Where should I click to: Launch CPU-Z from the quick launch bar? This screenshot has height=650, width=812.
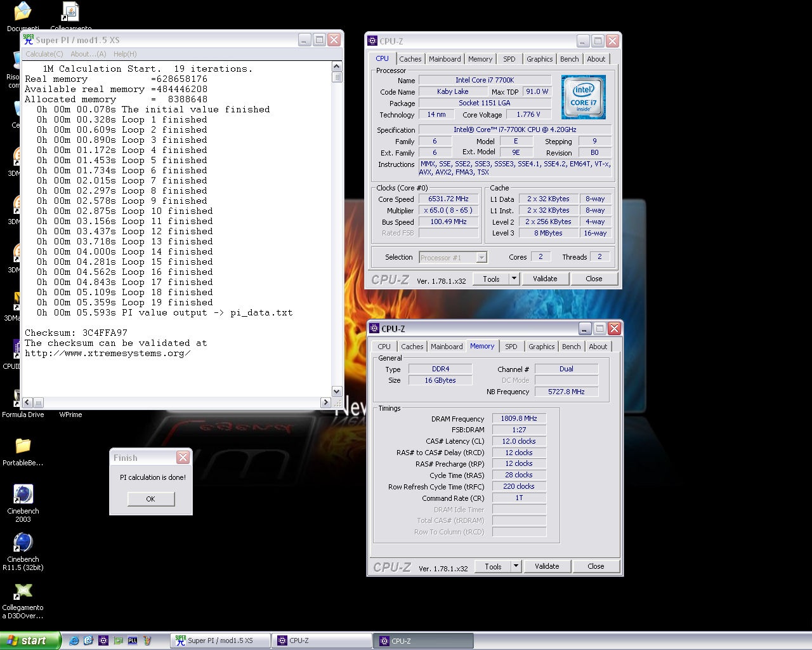103,640
